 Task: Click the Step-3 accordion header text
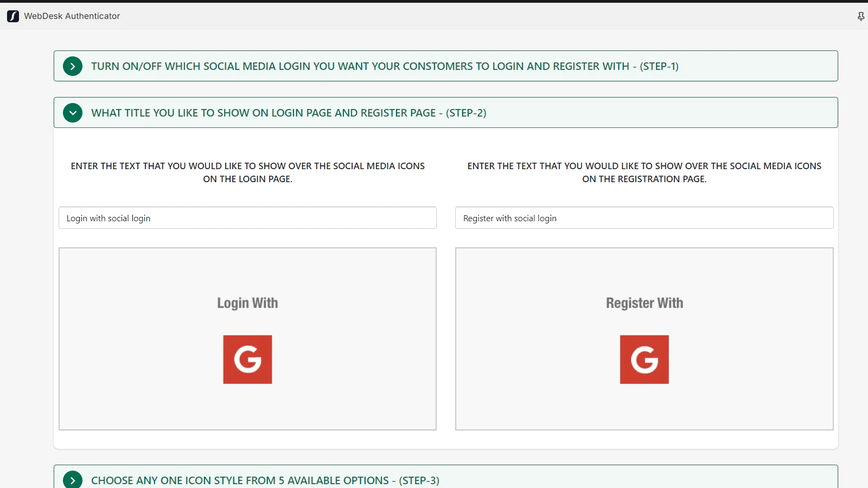(265, 480)
